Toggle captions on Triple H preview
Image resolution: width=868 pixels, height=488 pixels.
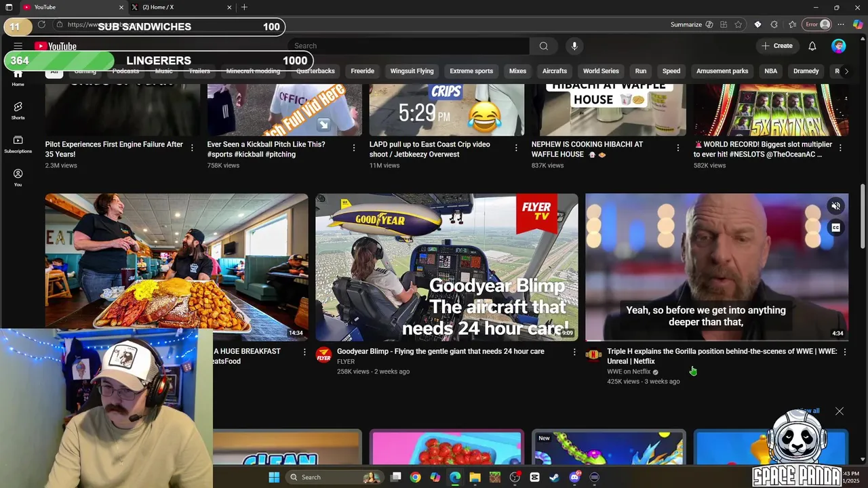pos(836,228)
